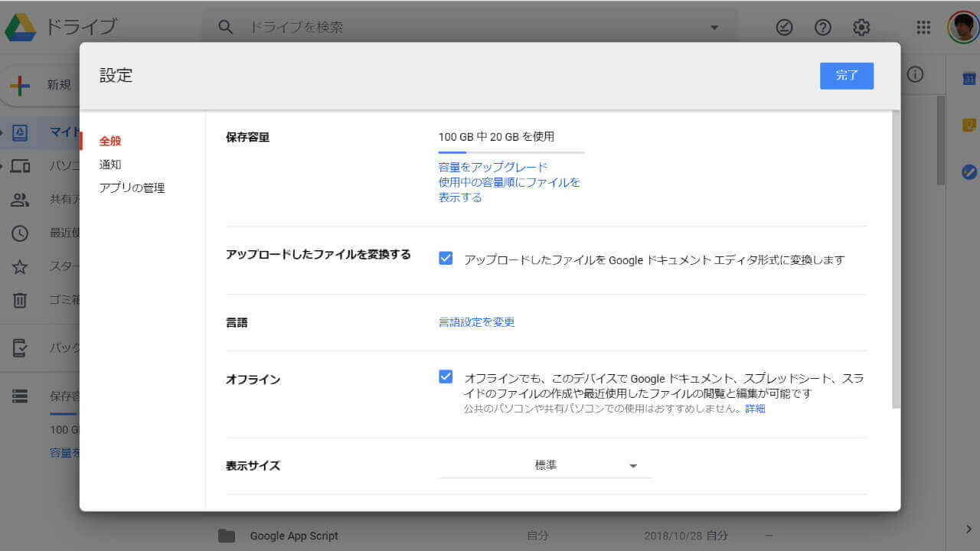
Task: Click the storage usage progress bar
Action: [x=511, y=153]
